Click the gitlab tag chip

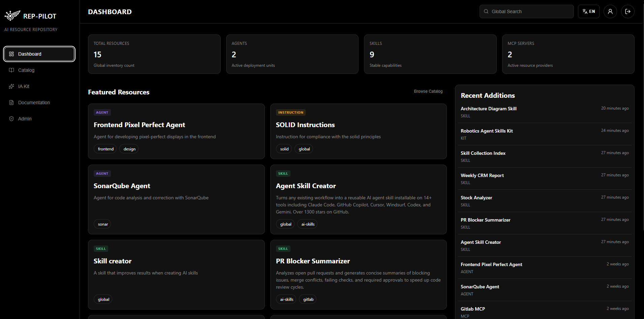pos(308,299)
